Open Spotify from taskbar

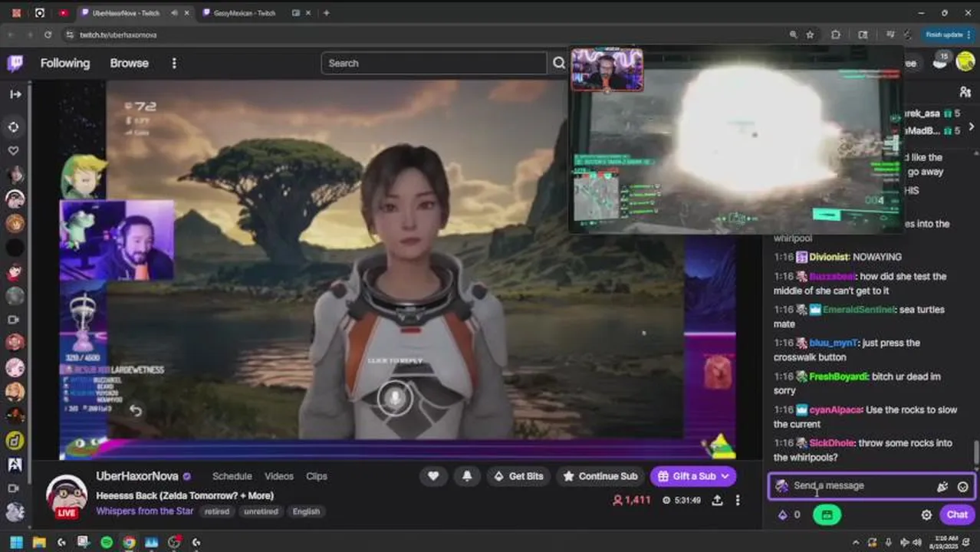coord(107,542)
